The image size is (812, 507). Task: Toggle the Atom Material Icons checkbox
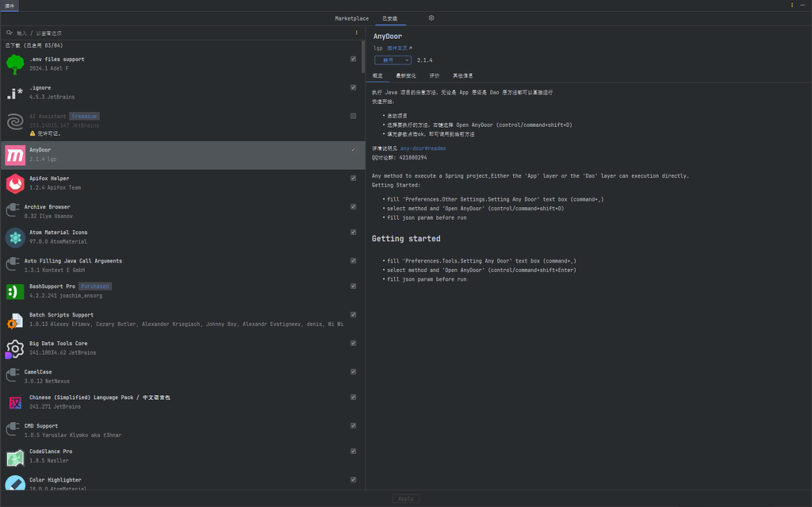tap(353, 232)
